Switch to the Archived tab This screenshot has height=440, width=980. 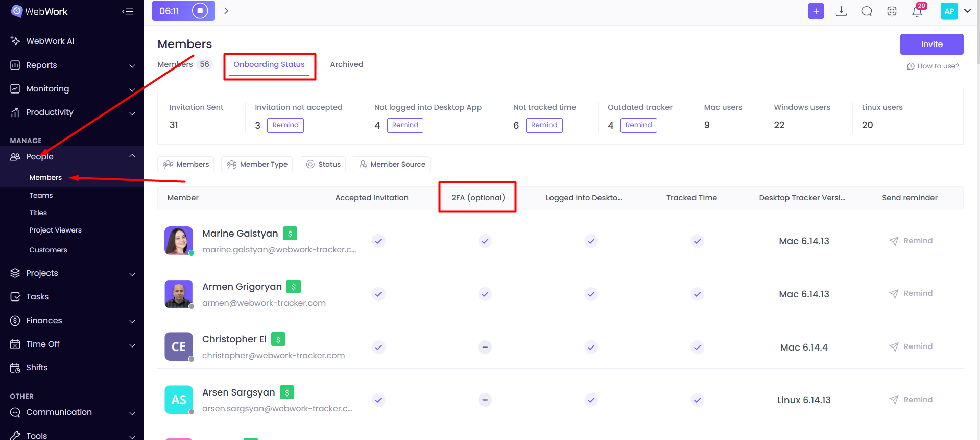[347, 64]
